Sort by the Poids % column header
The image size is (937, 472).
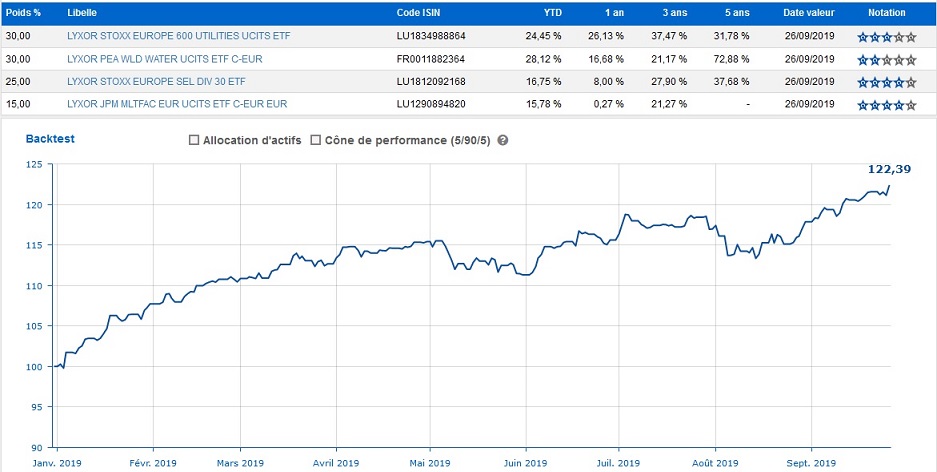point(23,13)
